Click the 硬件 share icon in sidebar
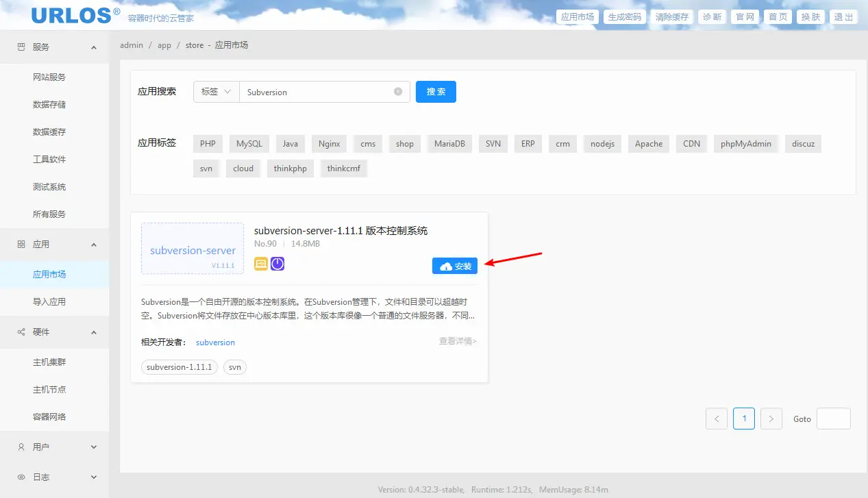The width and height of the screenshot is (868, 498). point(21,332)
